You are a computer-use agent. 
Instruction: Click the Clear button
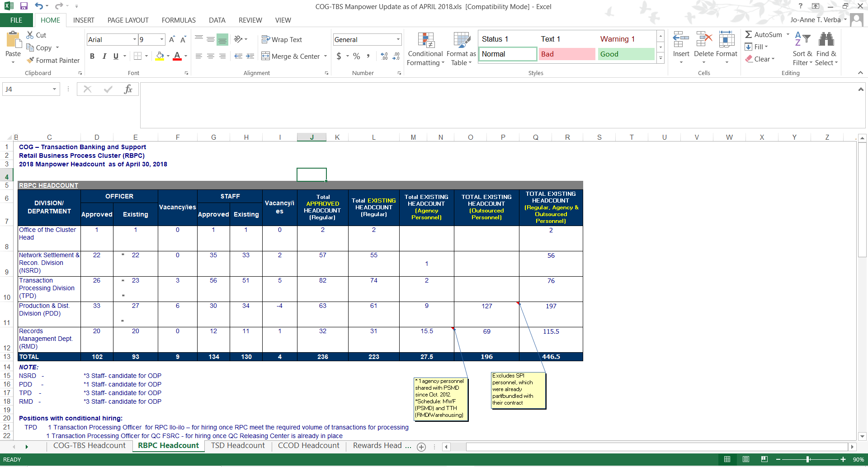[x=760, y=59]
